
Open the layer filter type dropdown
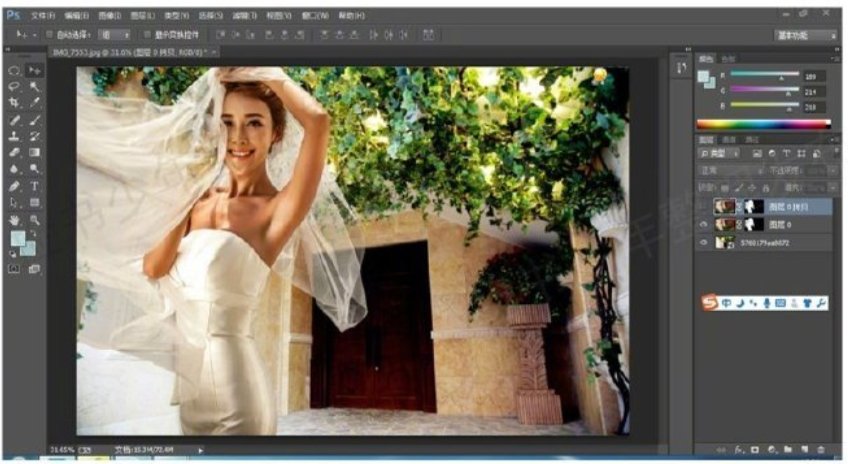click(720, 154)
